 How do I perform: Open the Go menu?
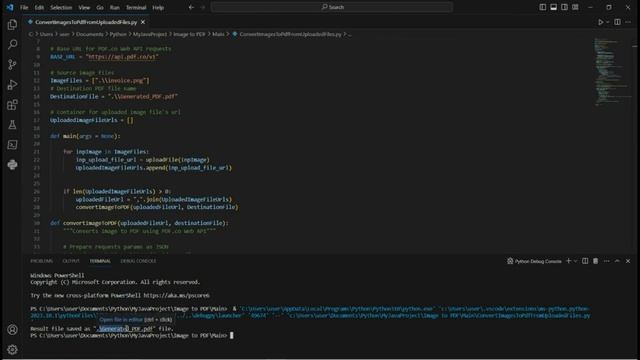[100, 7]
